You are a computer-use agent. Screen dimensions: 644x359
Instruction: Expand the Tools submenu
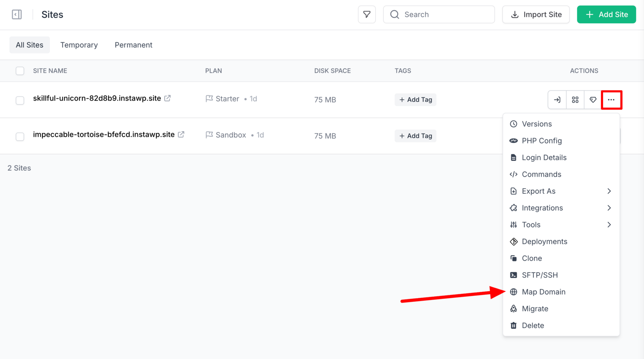(x=561, y=225)
